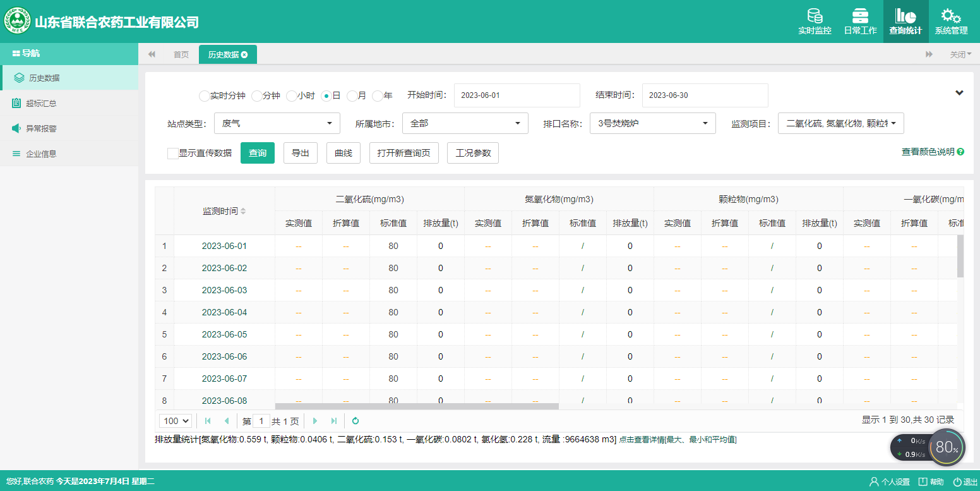Click the page number input field
The width and height of the screenshot is (980, 491).
click(261, 421)
